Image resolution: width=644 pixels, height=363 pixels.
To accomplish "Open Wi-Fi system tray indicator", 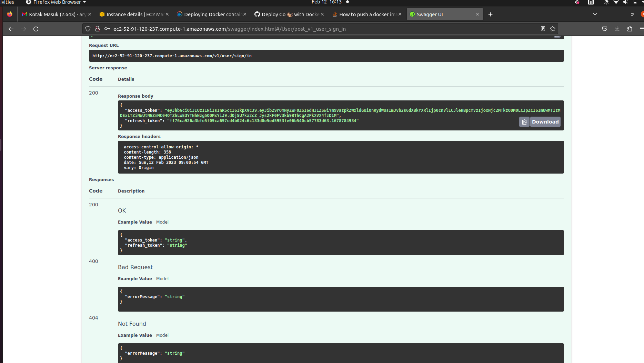I will [x=616, y=2].
